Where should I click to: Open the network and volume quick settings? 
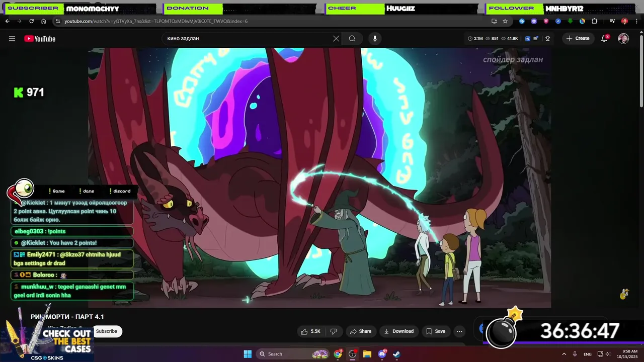604,354
